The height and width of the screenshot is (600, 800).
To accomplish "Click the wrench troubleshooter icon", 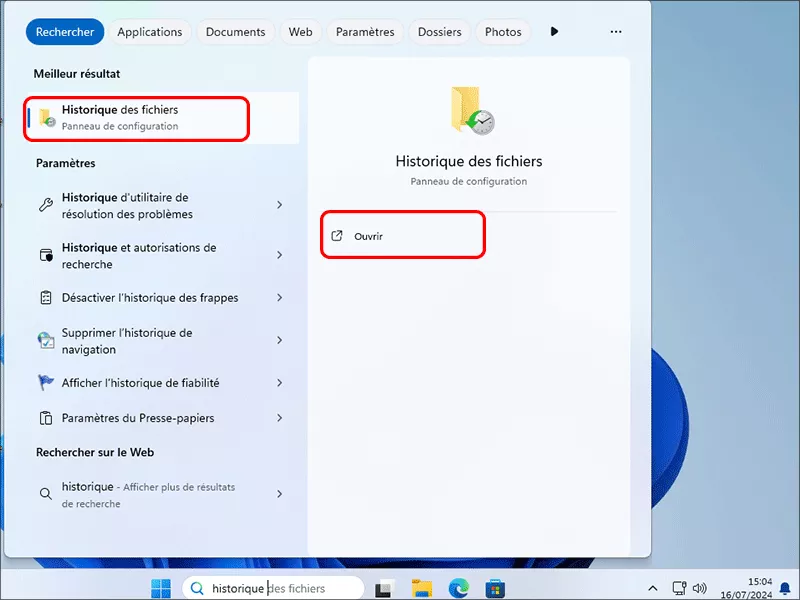I will [45, 205].
